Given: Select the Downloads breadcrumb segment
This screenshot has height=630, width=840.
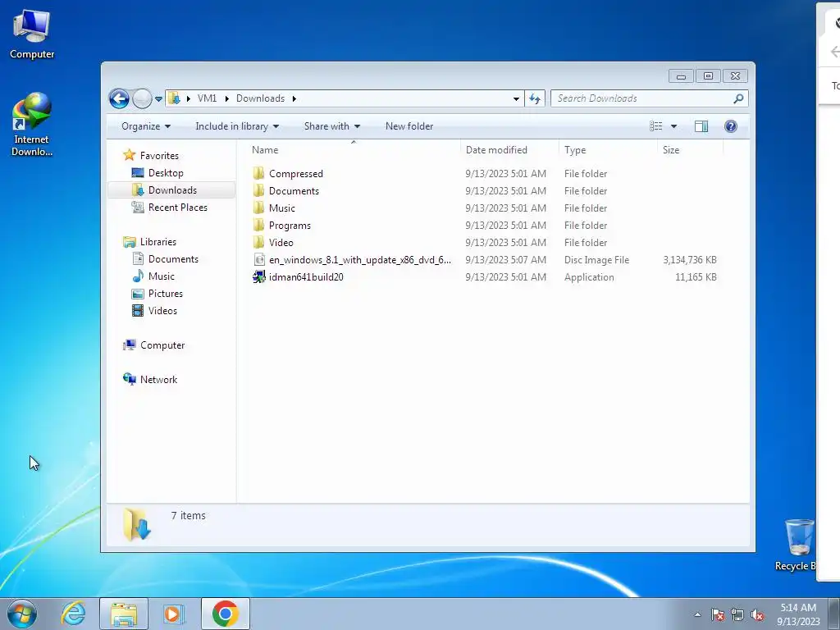Looking at the screenshot, I should pyautogui.click(x=260, y=98).
